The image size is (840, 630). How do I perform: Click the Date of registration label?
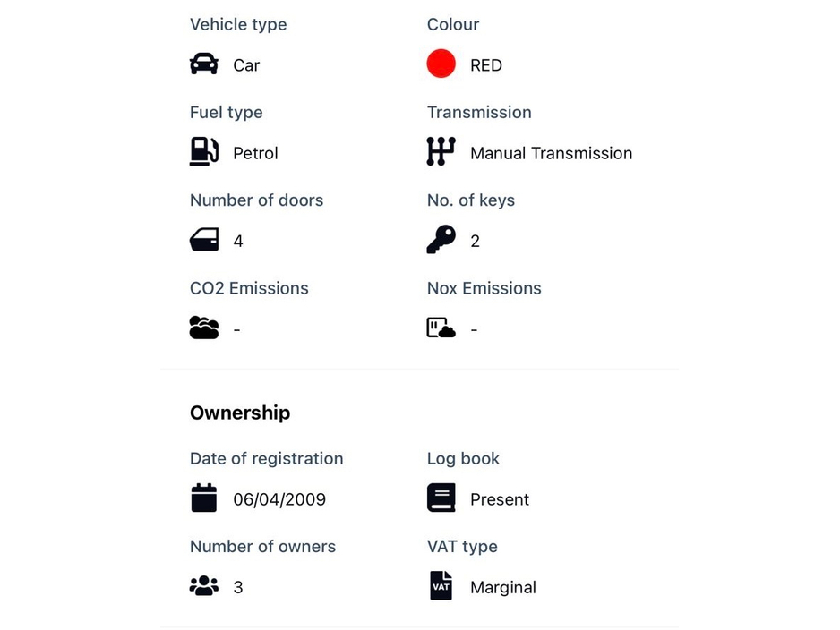(x=266, y=458)
